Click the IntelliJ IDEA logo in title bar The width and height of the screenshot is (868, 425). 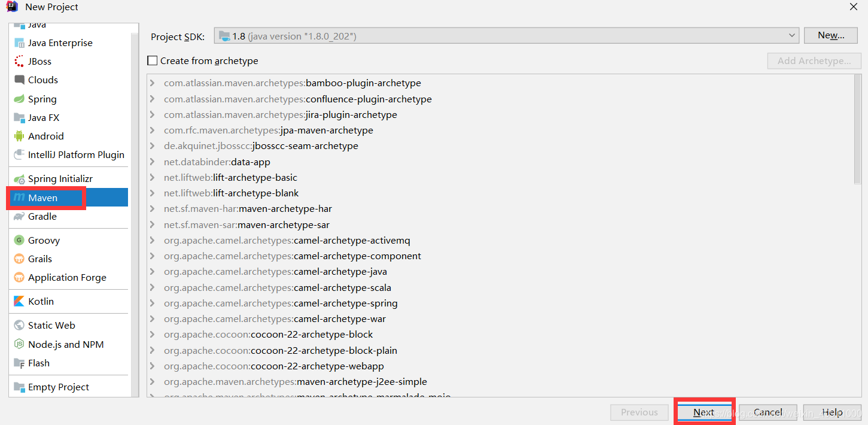tap(12, 7)
